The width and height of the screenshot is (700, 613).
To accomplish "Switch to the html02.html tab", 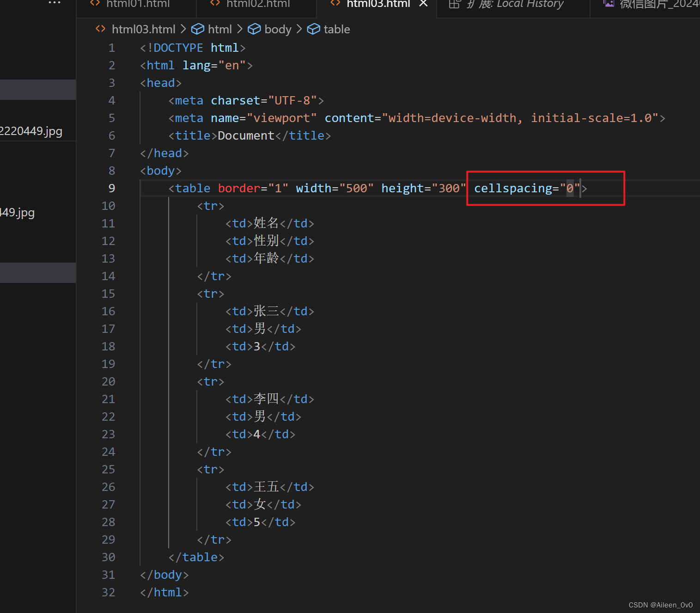I will (257, 4).
